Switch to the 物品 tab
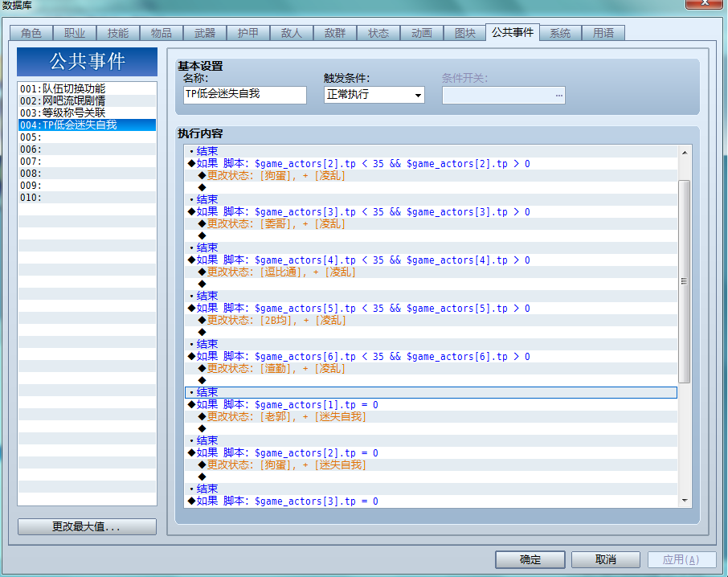The width and height of the screenshot is (728, 577). [161, 33]
